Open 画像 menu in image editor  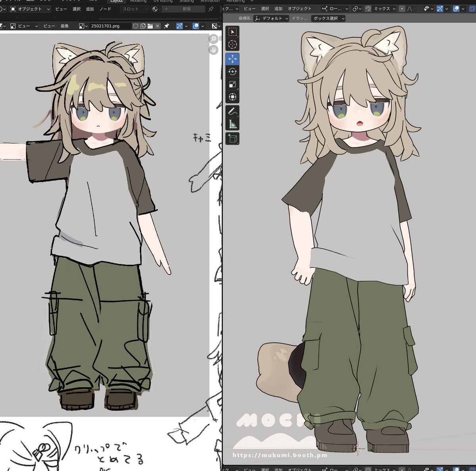[64, 26]
